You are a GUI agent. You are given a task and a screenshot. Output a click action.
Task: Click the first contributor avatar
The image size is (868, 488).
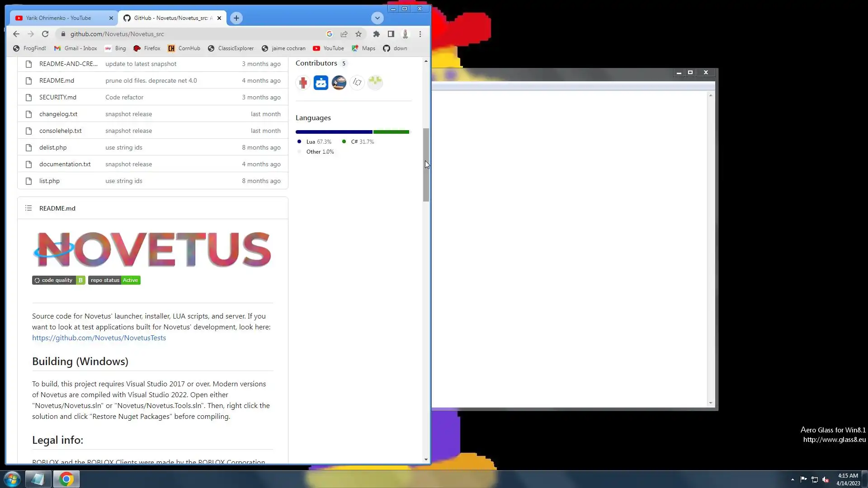303,83
